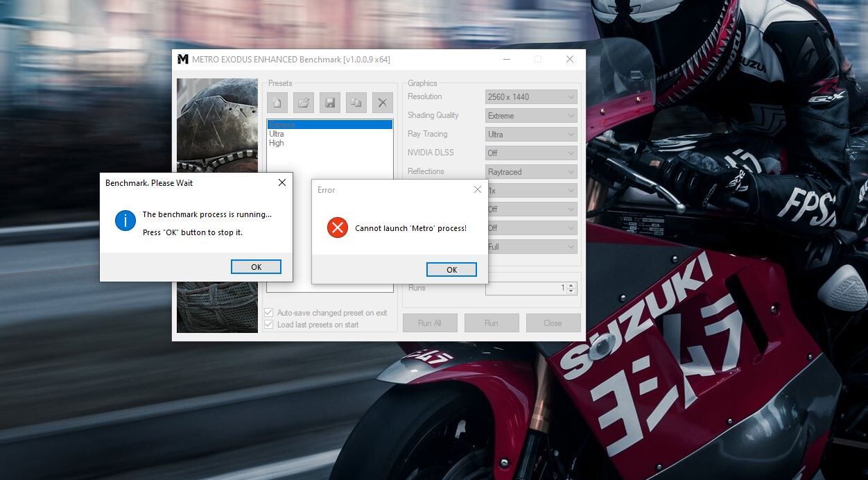Close the Error dialog with its X

(x=478, y=189)
